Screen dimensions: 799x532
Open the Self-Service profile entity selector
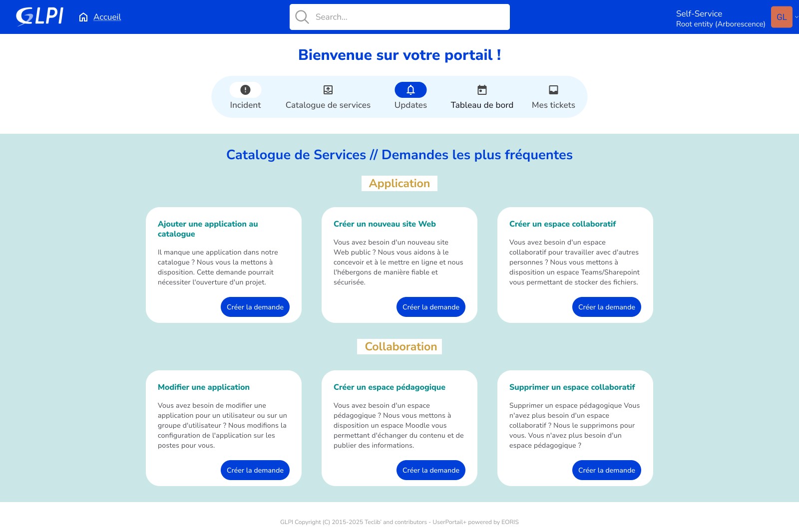[x=720, y=18]
